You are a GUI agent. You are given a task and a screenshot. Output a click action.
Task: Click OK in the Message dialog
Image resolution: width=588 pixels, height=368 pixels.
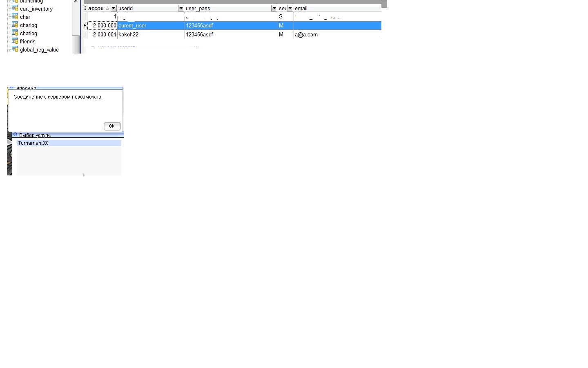(x=112, y=126)
